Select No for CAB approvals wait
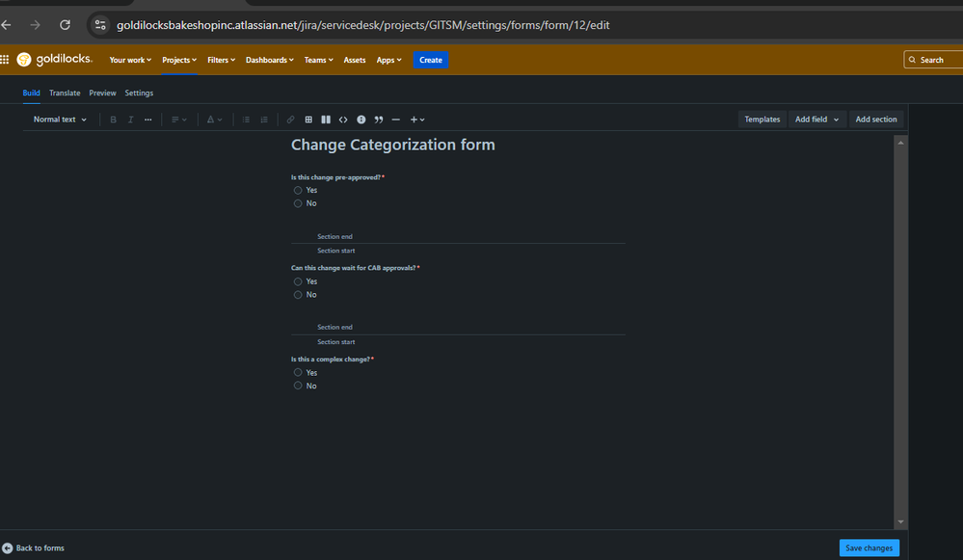The image size is (963, 560). tap(298, 295)
